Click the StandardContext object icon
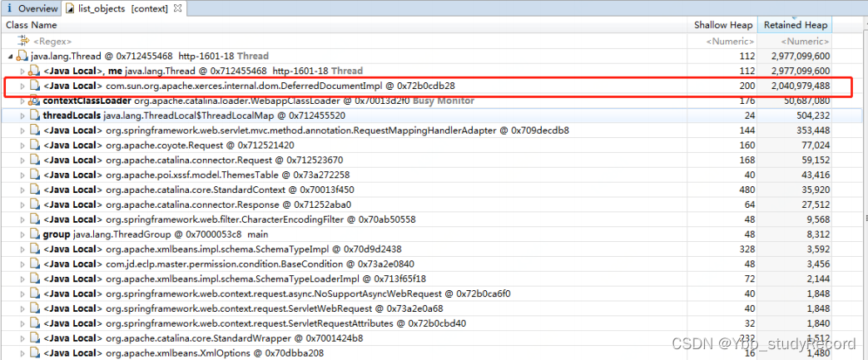The height and width of the screenshot is (360, 868). click(x=34, y=190)
